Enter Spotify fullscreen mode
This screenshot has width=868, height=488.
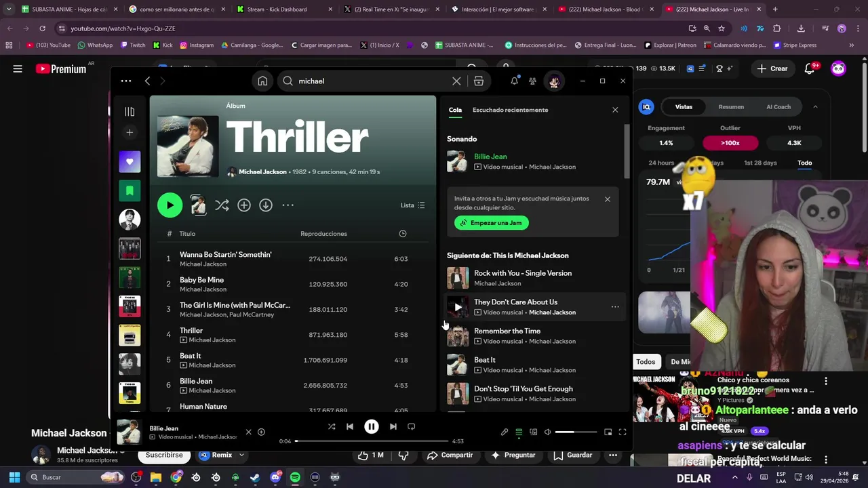[x=623, y=432]
